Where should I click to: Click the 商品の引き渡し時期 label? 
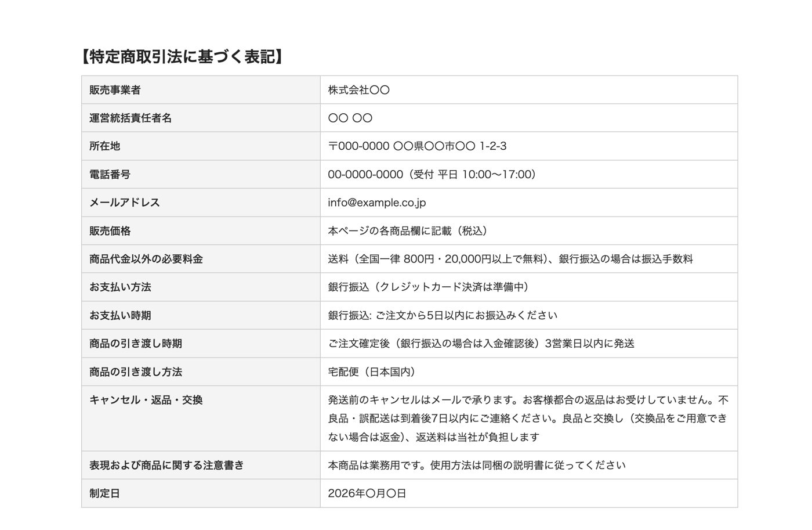(x=136, y=344)
